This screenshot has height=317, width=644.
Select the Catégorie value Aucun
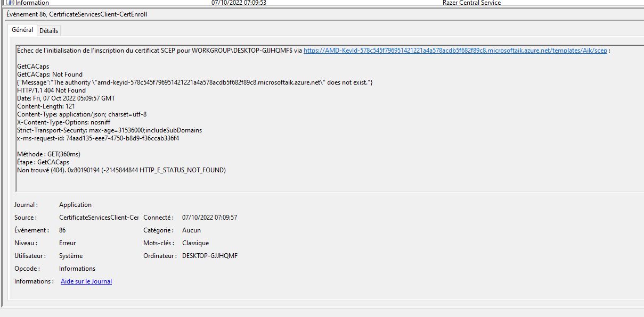tap(191, 230)
